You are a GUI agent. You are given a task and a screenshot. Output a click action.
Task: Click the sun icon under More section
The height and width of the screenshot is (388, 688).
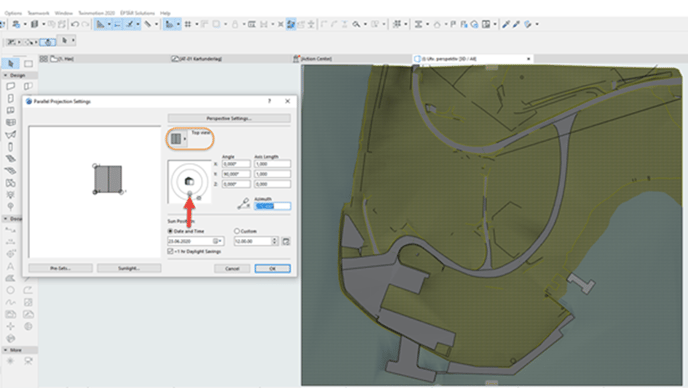click(x=11, y=361)
